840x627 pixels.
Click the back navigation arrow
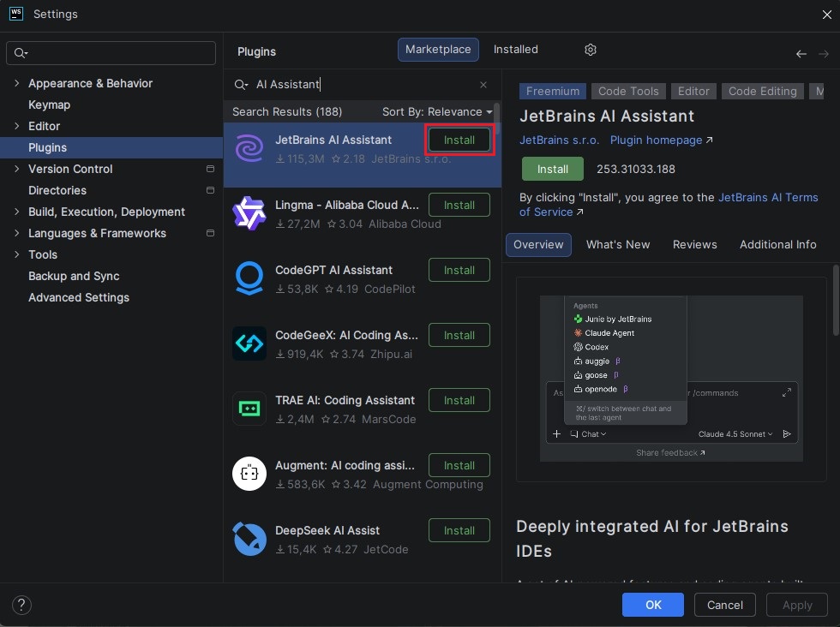[x=801, y=53]
